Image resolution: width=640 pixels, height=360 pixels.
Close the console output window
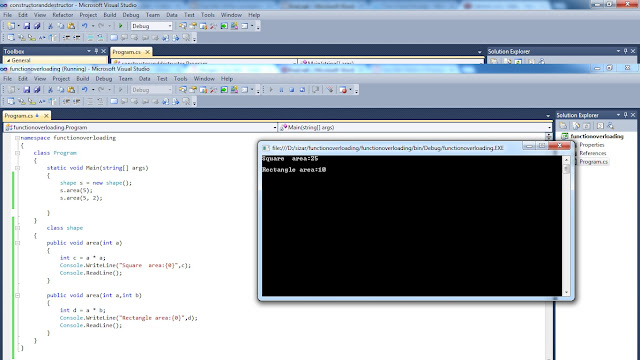[559, 145]
